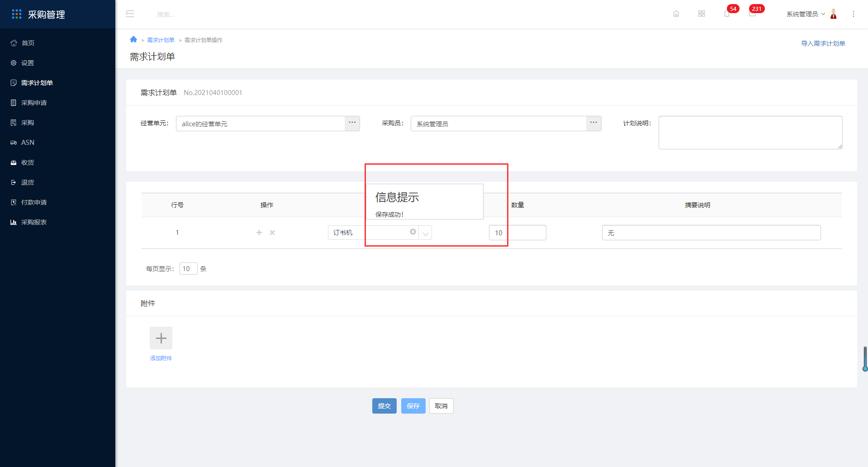Click the breadcrumb home icon

point(133,39)
